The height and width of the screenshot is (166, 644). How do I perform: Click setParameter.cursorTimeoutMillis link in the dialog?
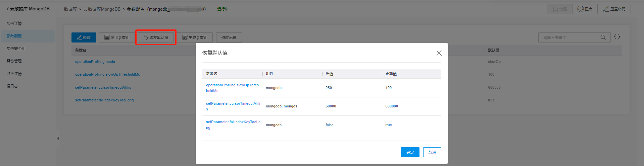[x=233, y=104]
